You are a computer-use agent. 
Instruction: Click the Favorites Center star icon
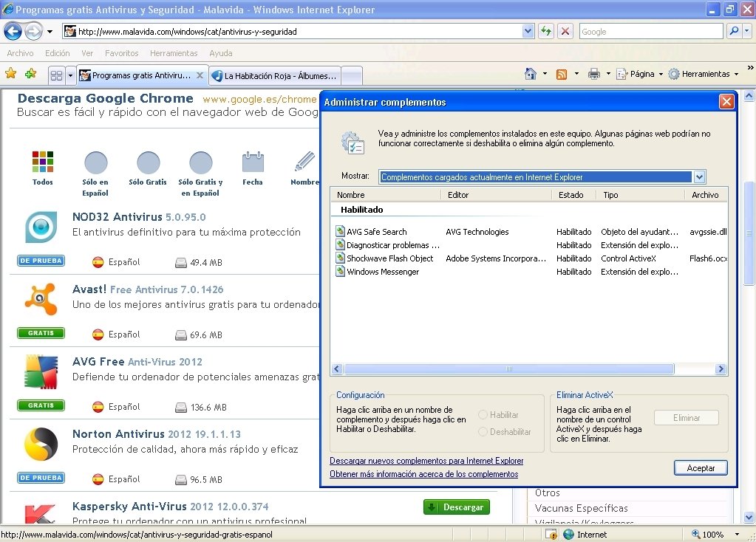pyautogui.click(x=10, y=74)
